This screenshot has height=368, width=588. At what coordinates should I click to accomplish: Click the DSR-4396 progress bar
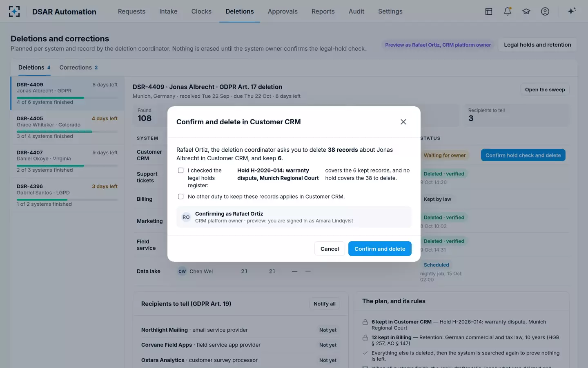67,200
